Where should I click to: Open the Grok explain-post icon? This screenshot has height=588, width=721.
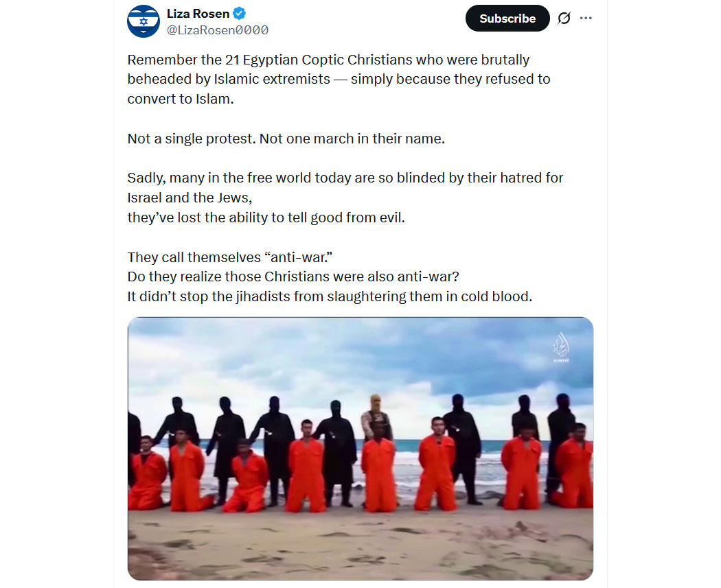tap(564, 19)
